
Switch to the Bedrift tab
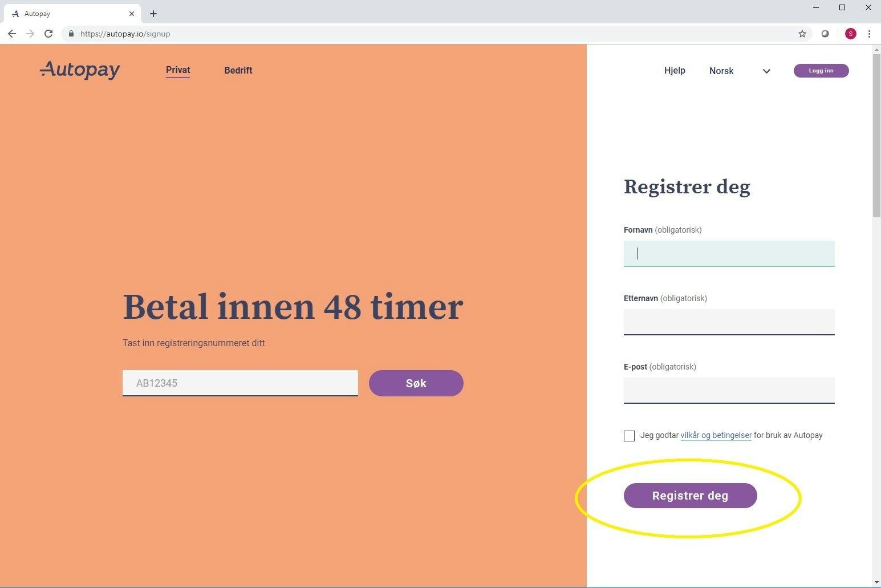pyautogui.click(x=238, y=70)
